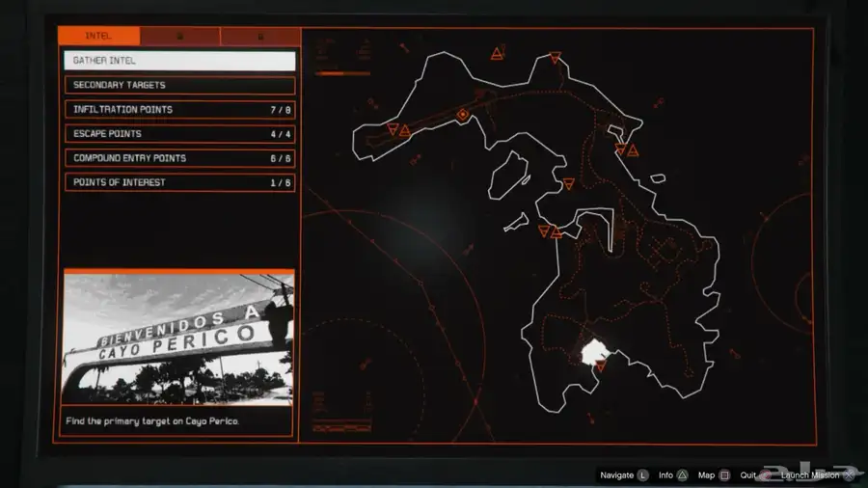Select the upward triangle at the main dock
This screenshot has height=488, width=868.
(556, 233)
